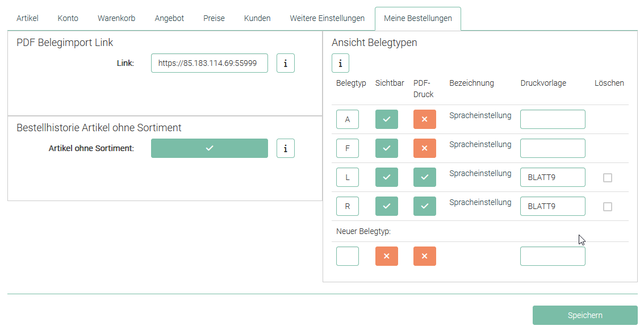Open the Weitere Einstellungen tab
This screenshot has height=330, width=644.
[327, 18]
